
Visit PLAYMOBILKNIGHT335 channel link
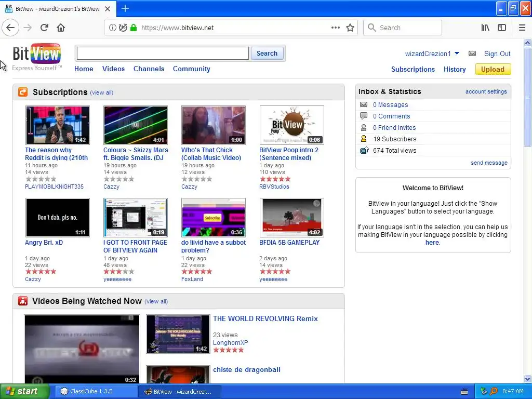tap(54, 187)
